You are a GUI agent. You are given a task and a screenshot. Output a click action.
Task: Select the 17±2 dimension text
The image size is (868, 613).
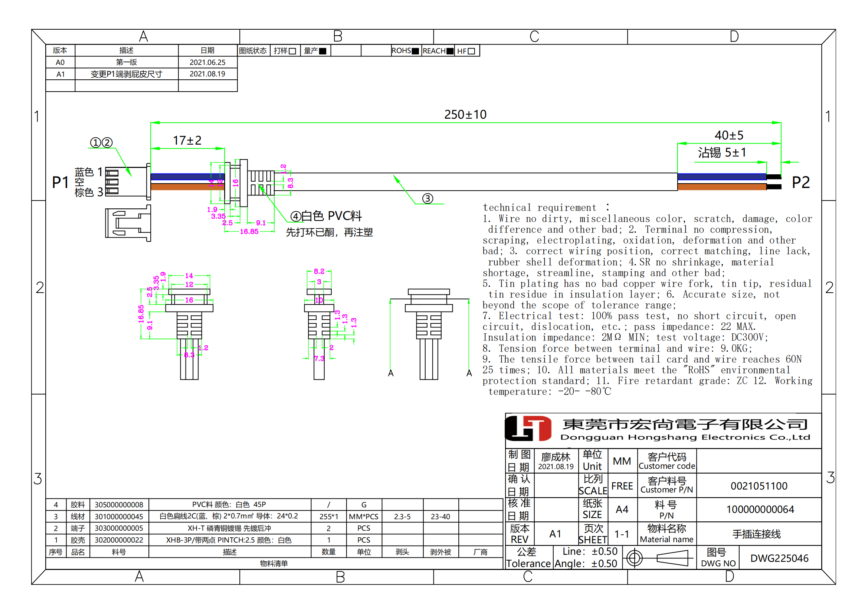pyautogui.click(x=187, y=141)
